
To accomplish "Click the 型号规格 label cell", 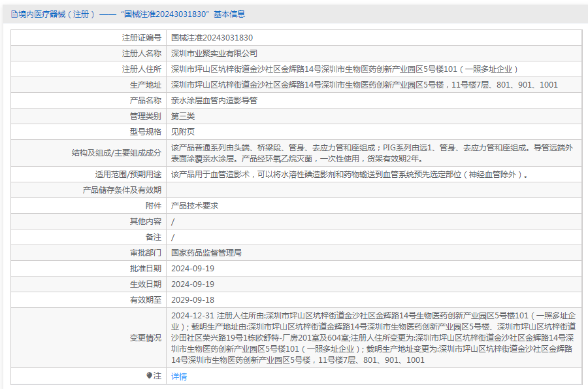I will (88, 132).
